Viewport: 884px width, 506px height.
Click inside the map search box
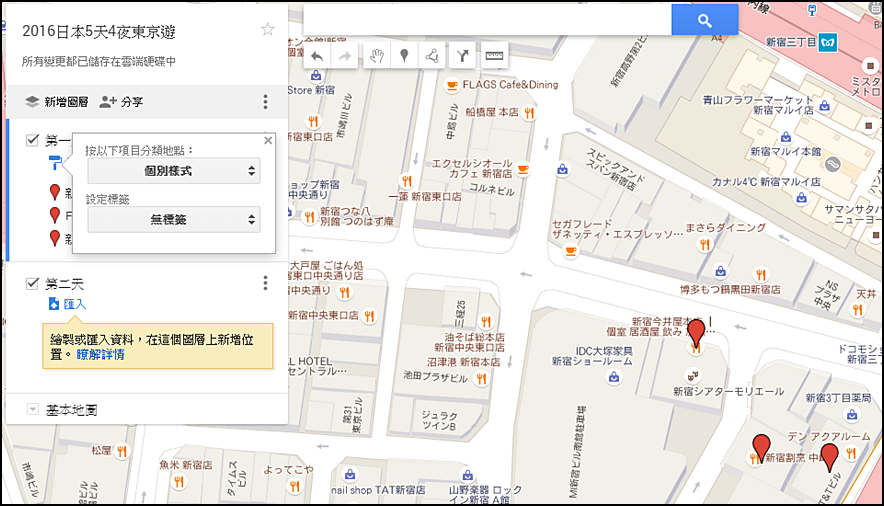tap(488, 20)
